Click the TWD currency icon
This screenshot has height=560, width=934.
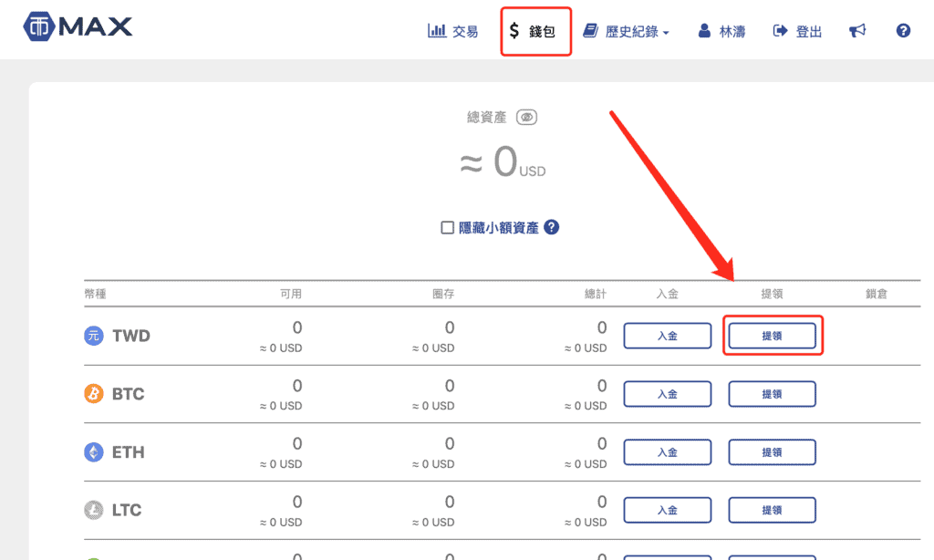click(94, 336)
